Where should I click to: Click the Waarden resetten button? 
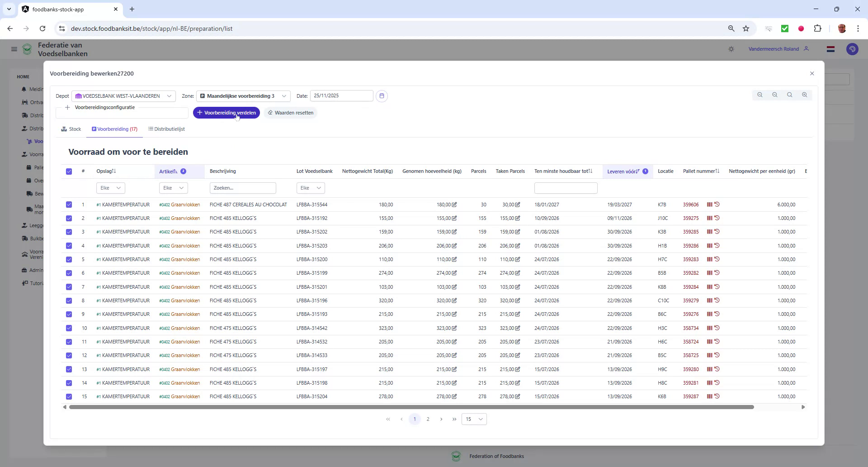point(291,113)
